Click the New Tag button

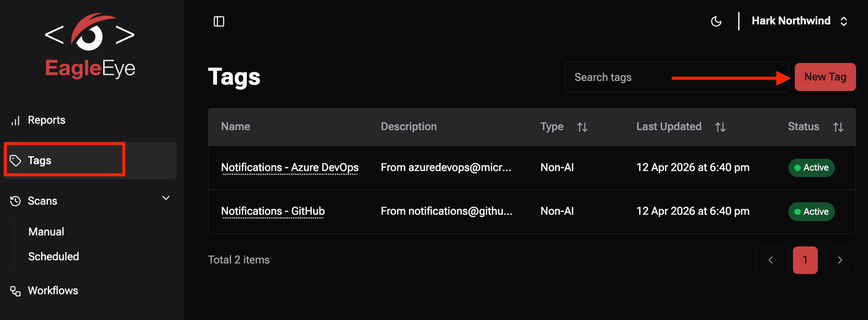pyautogui.click(x=825, y=77)
